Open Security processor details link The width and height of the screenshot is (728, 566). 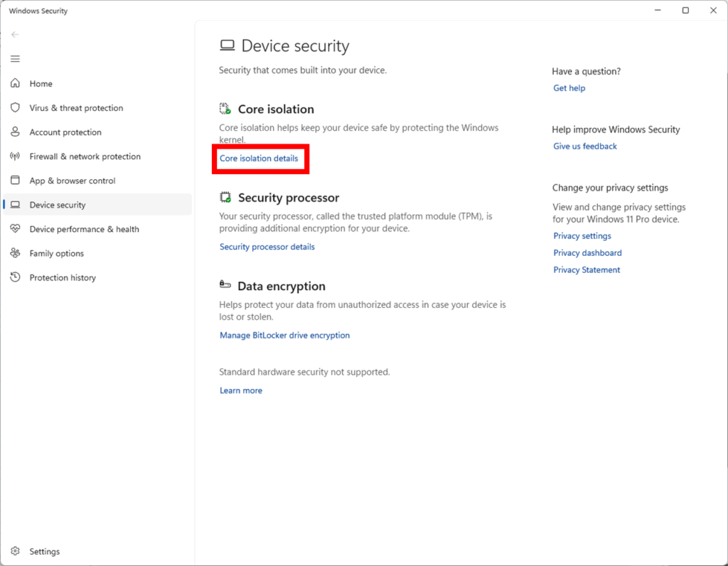point(267,247)
